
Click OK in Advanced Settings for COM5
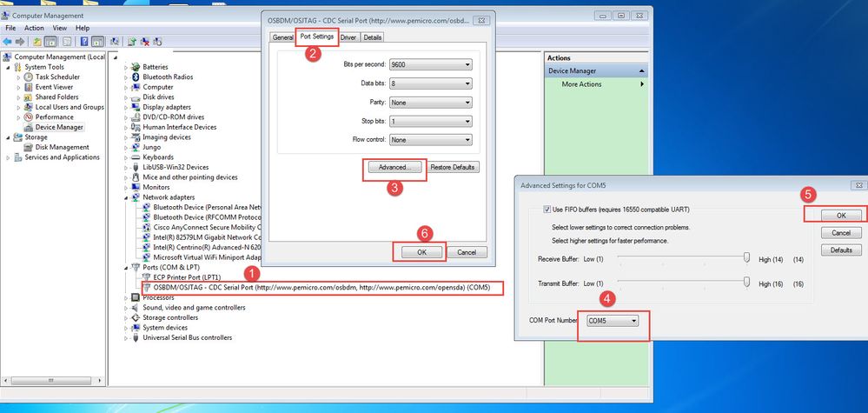841,215
